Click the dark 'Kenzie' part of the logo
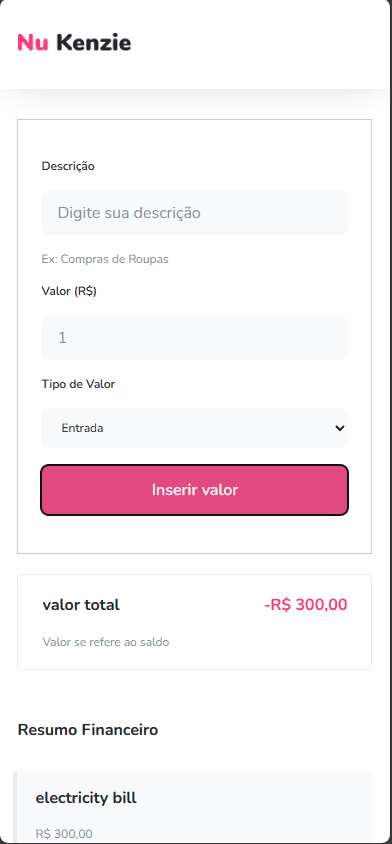The image size is (392, 844). pyautogui.click(x=94, y=43)
